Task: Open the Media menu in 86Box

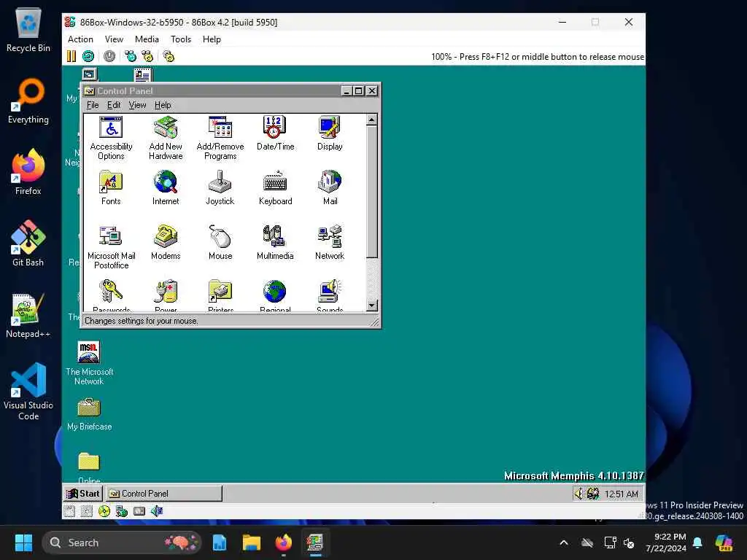Action: click(147, 39)
